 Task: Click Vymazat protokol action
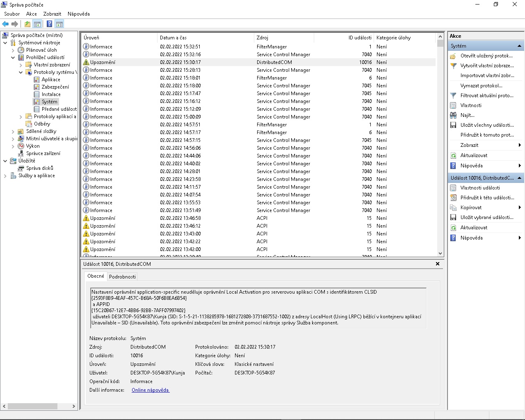[x=481, y=86]
